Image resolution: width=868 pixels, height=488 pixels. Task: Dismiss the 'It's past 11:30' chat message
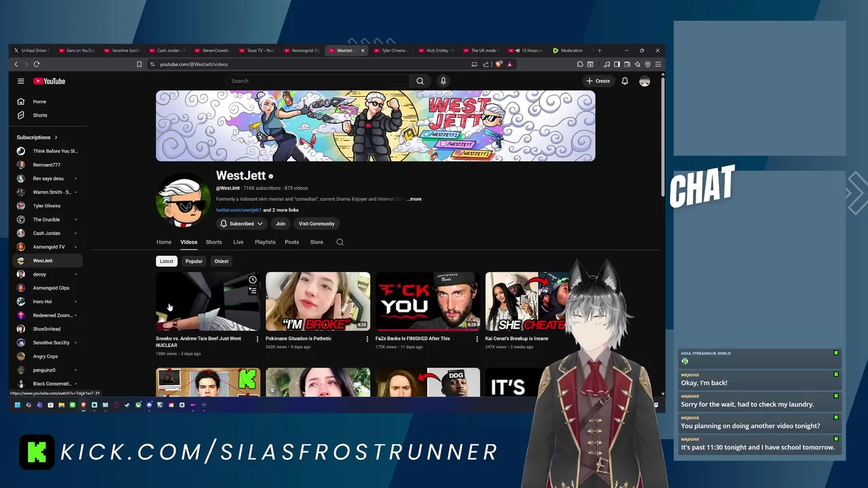836,439
